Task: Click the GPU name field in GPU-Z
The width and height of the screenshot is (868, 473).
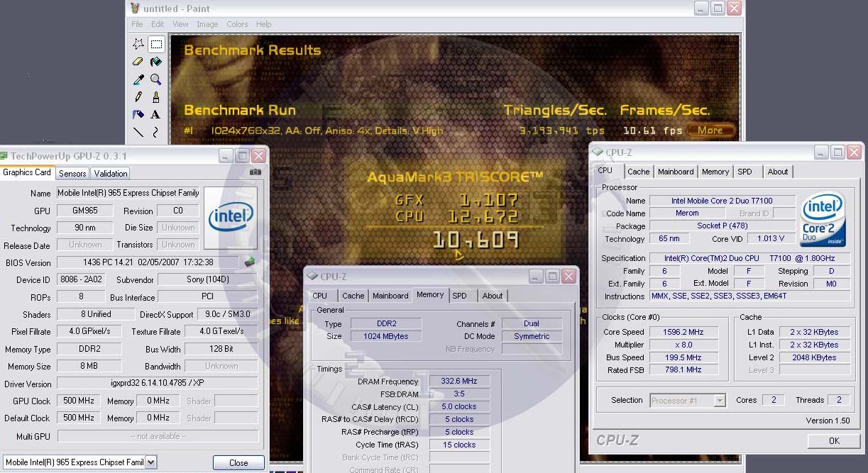Action: pyautogui.click(x=128, y=193)
